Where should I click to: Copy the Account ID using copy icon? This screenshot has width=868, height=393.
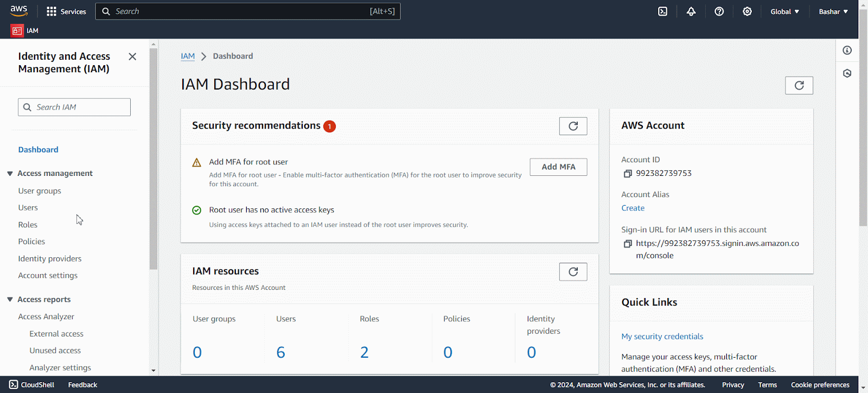[628, 174]
